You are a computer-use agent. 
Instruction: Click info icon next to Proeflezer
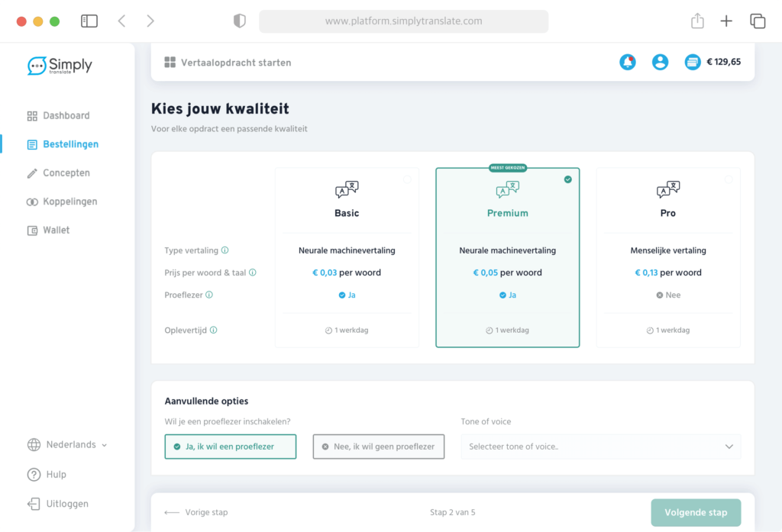coord(209,295)
